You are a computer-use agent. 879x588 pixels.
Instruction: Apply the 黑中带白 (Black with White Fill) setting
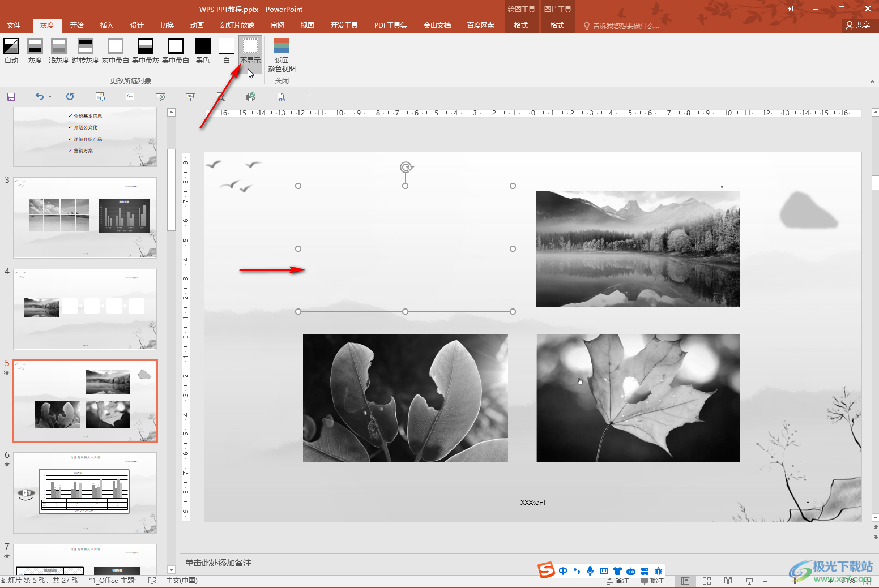click(x=176, y=51)
